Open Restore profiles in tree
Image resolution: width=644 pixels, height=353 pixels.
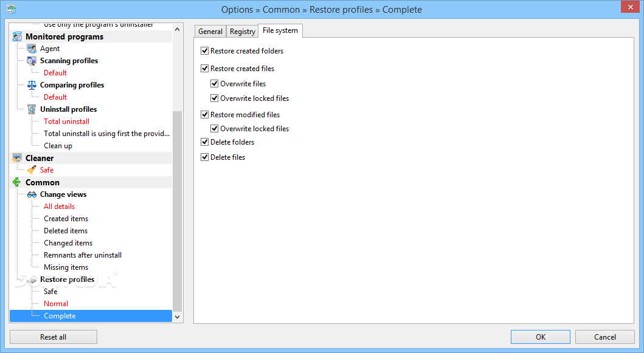tap(68, 279)
